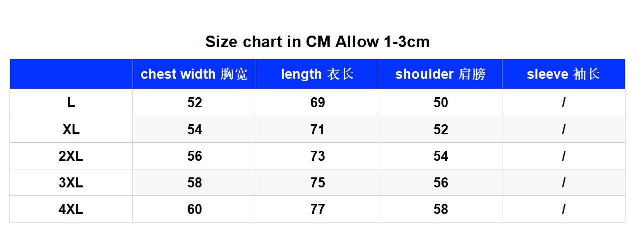Click the empty blue header corner cell
The height and width of the screenshot is (231, 644).
click(x=71, y=74)
